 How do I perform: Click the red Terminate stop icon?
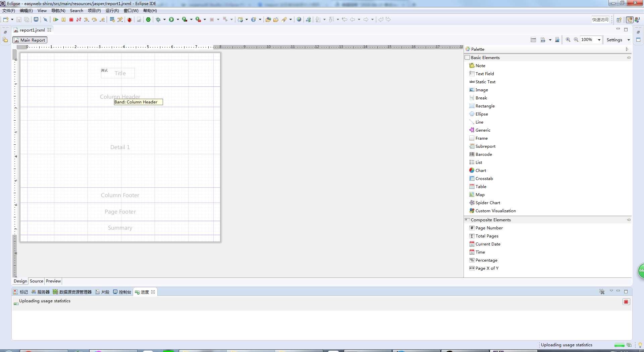[x=71, y=19]
